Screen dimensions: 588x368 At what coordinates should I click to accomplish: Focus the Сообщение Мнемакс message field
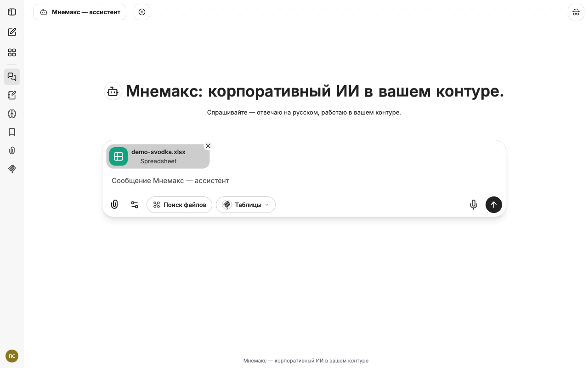304,181
